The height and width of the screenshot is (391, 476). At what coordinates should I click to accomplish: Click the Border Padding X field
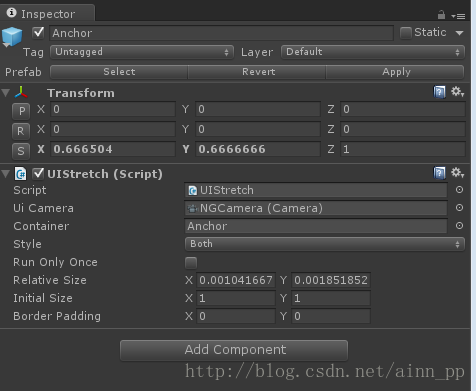(x=236, y=316)
